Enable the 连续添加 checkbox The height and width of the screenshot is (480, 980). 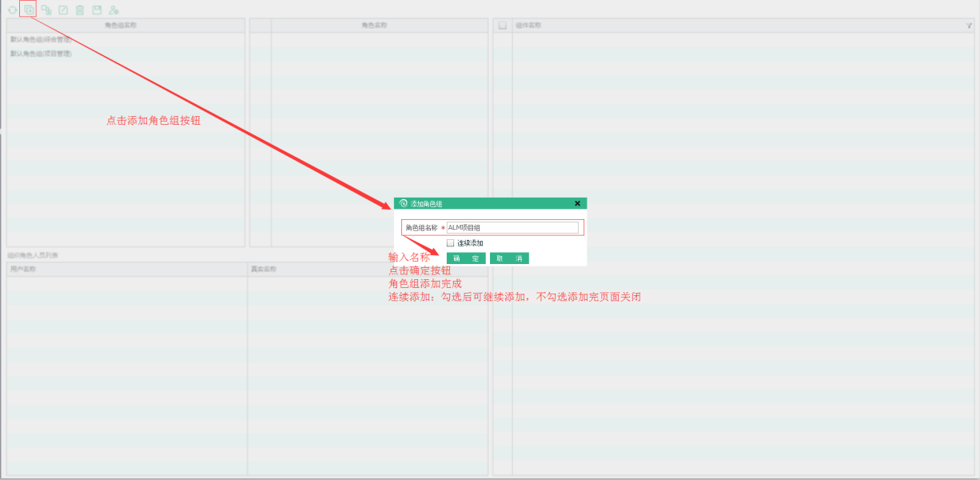pyautogui.click(x=451, y=243)
